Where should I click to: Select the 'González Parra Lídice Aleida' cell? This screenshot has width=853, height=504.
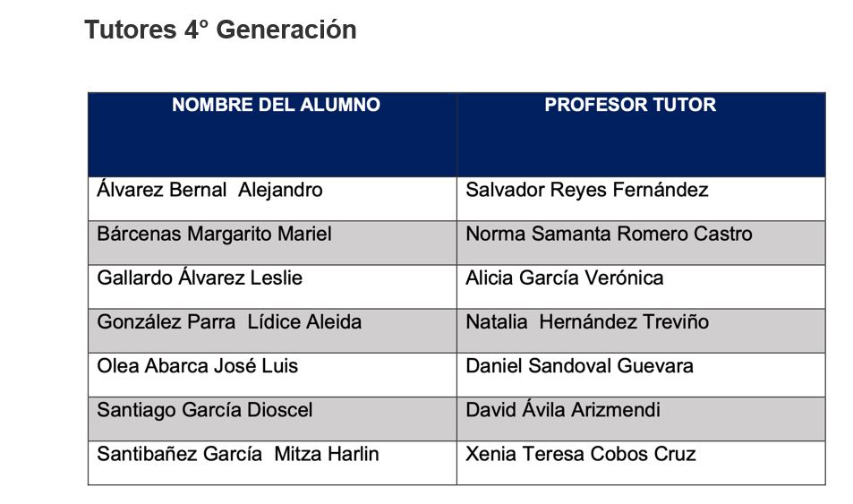(x=229, y=321)
